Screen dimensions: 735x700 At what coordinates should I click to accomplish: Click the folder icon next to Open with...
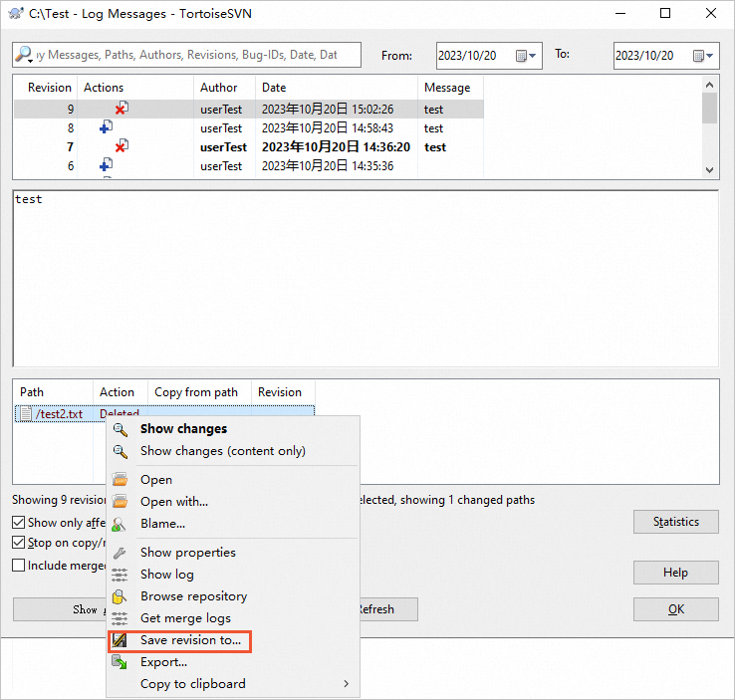120,501
